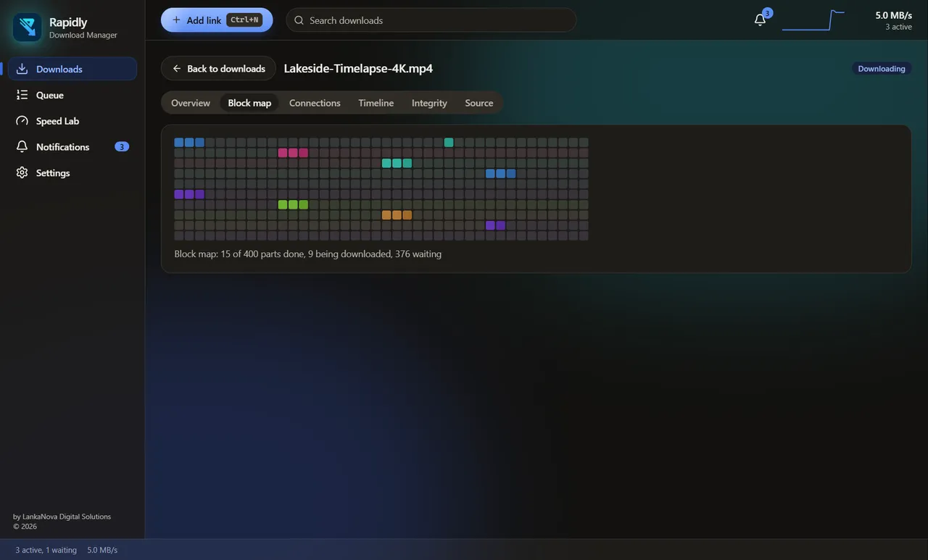Viewport: 928px width, 560px height.
Task: Open Settings via the gear icon
Action: (22, 172)
